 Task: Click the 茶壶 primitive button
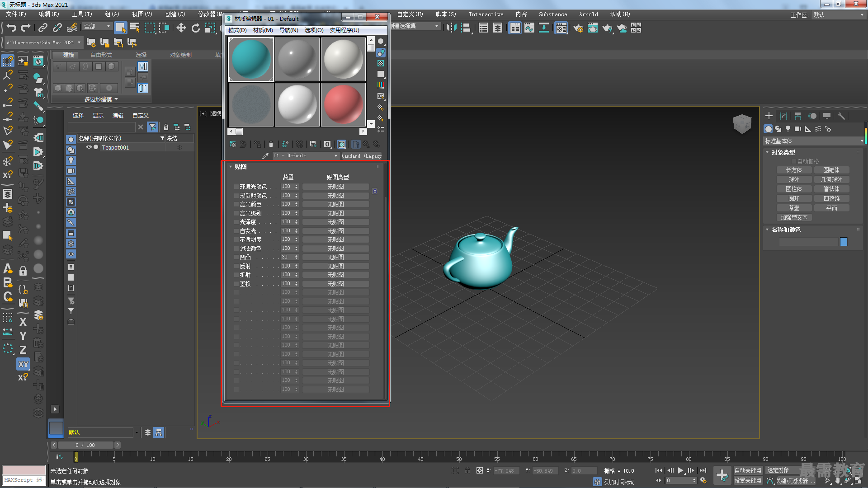point(794,208)
